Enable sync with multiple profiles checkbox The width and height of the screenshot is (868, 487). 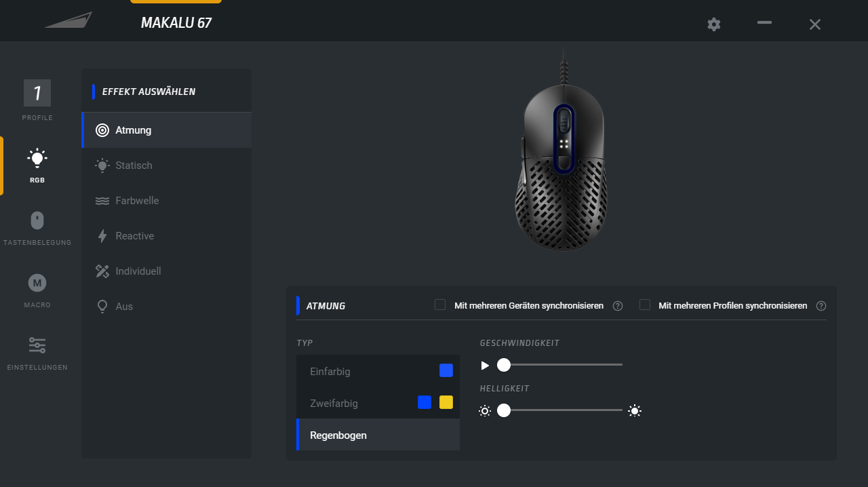click(x=645, y=305)
